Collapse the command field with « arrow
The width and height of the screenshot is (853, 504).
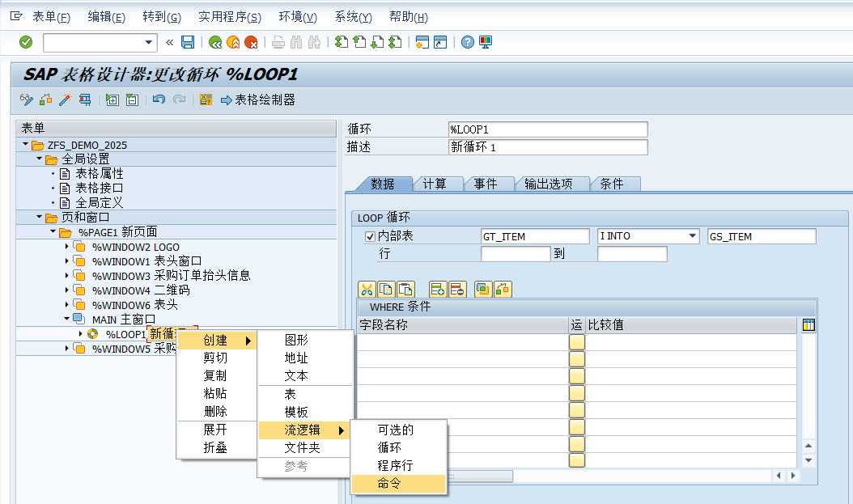170,42
